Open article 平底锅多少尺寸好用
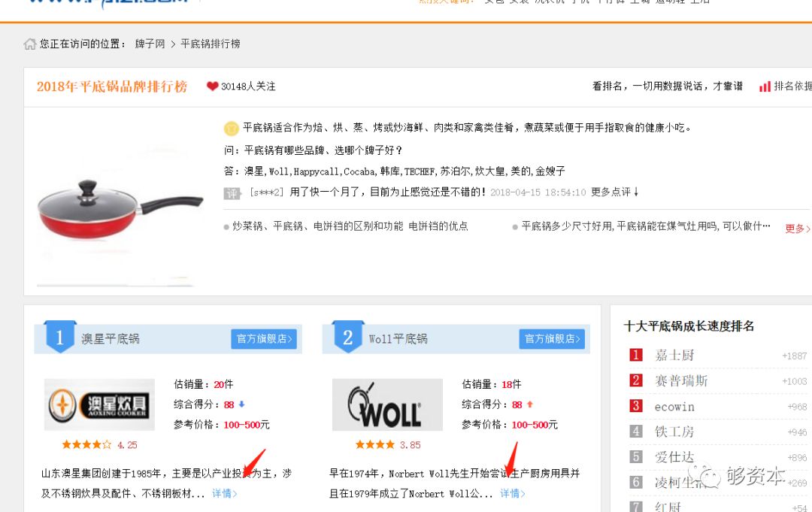 coord(646,226)
